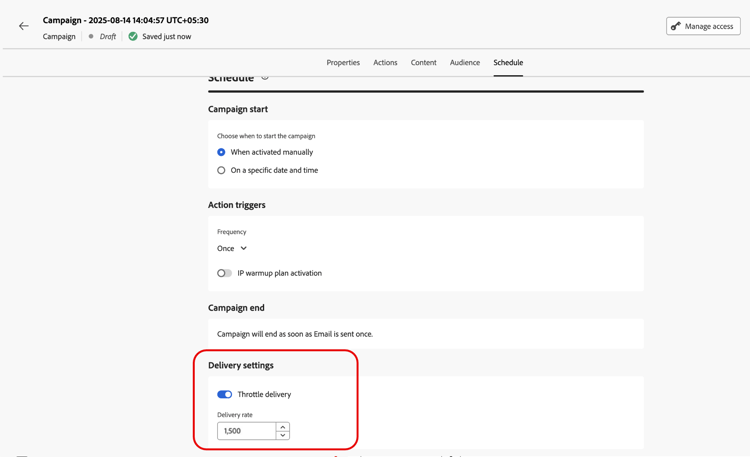
Task: Open the Frequency 'Once' dropdown
Action: click(232, 248)
